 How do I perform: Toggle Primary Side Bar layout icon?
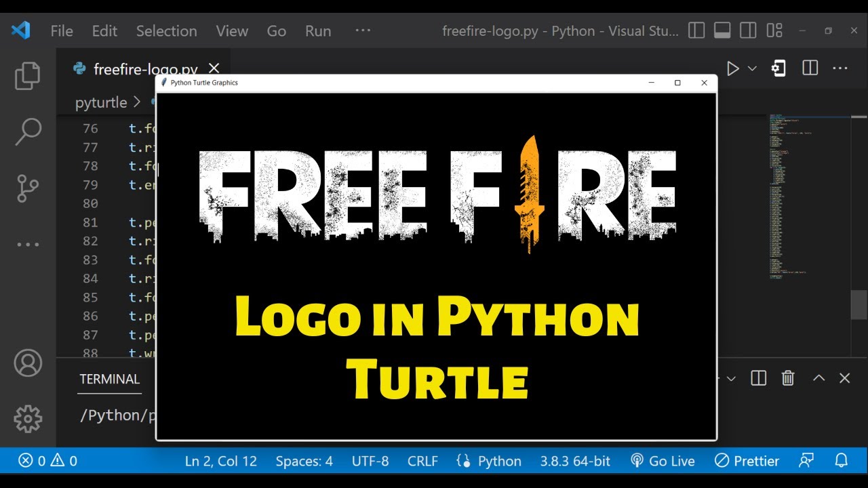point(696,30)
